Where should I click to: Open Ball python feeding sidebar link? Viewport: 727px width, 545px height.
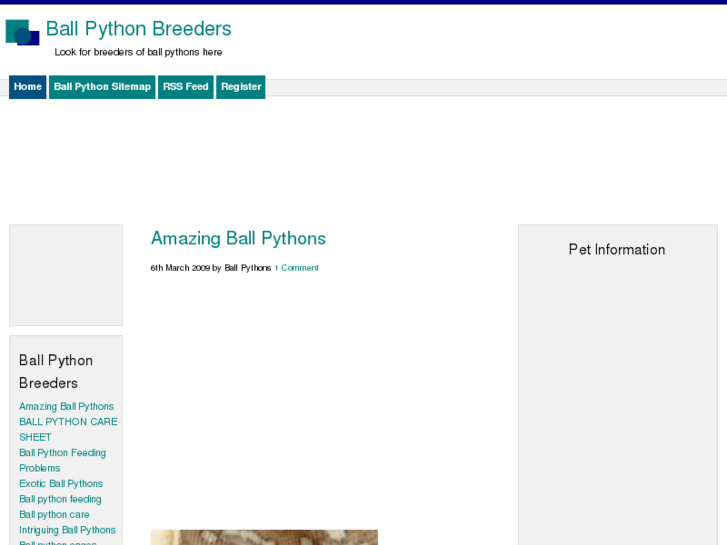click(x=60, y=499)
